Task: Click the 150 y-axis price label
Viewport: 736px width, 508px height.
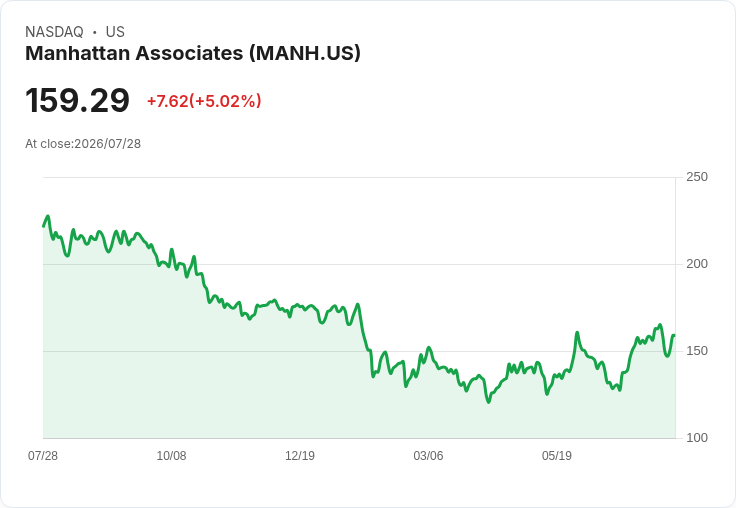Action: pyautogui.click(x=697, y=351)
